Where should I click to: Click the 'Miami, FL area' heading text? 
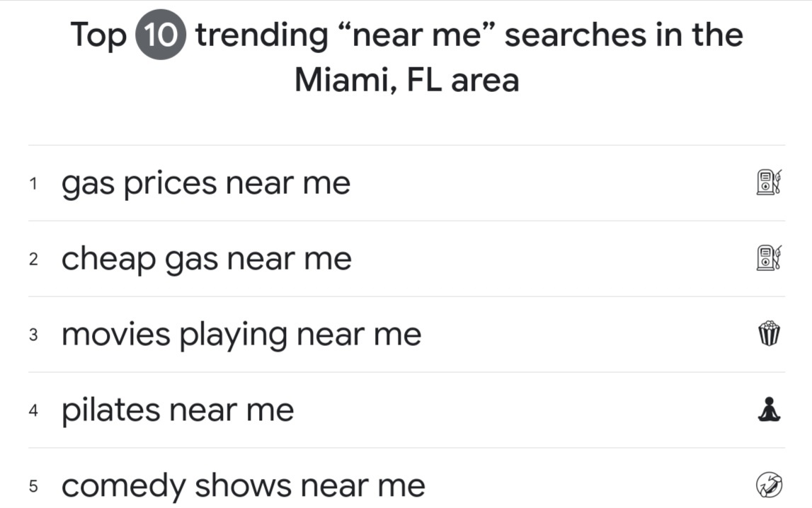(406, 81)
